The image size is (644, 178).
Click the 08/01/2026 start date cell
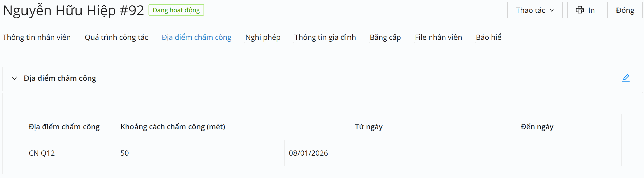pos(308,153)
